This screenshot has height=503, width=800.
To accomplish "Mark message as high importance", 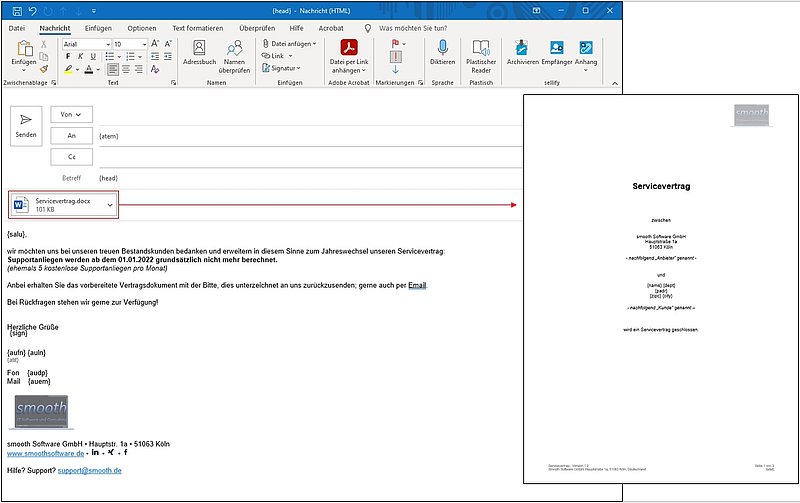I will (x=395, y=57).
